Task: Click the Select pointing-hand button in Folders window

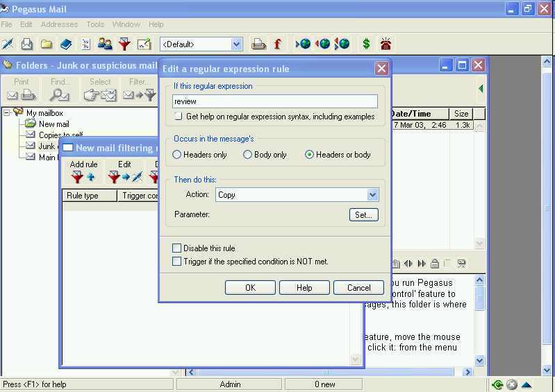Action: [x=100, y=90]
